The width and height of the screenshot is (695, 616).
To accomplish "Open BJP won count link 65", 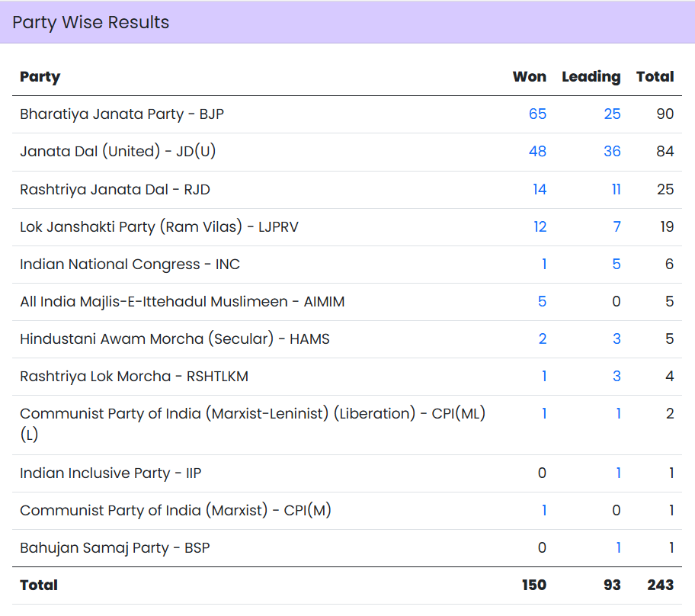I will coord(537,114).
